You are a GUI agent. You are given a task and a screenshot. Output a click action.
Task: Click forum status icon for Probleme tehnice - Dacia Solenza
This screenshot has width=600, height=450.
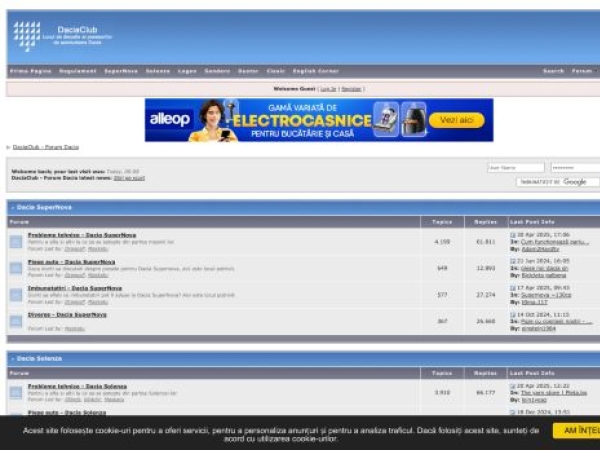(16, 393)
